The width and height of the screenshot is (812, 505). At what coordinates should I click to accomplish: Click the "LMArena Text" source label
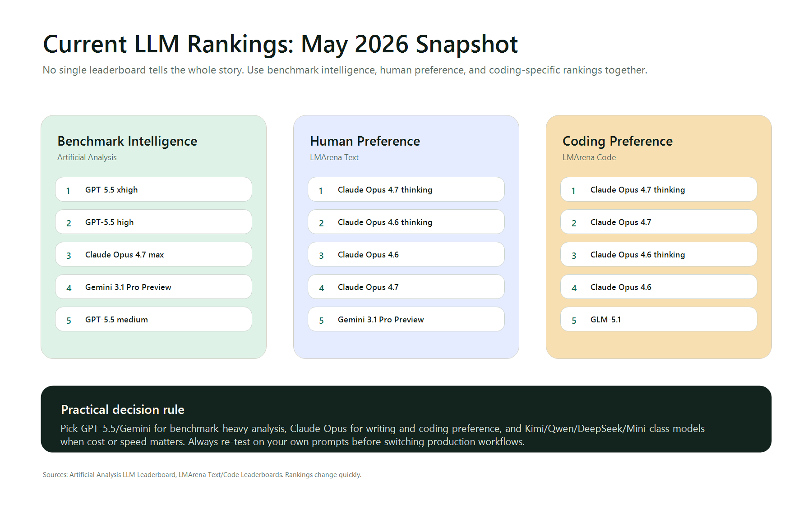334,157
